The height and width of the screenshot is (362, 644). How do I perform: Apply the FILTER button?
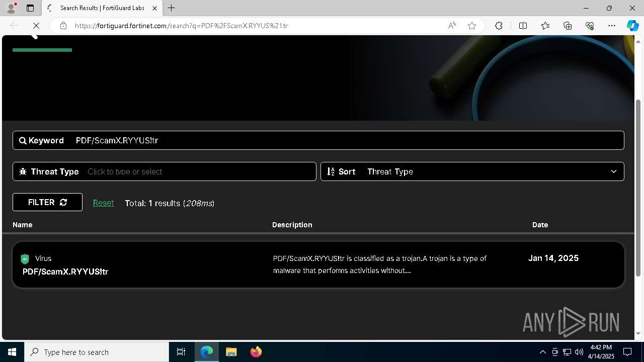pyautogui.click(x=47, y=202)
